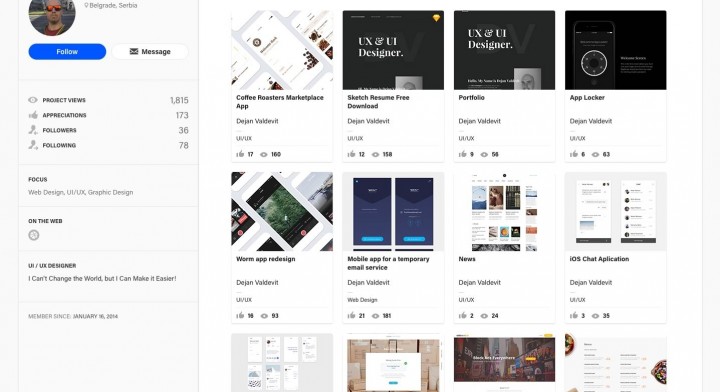This screenshot has width=720, height=392.
Task: Open bottom-row thumbnail with multiple white app screens
Action: [282, 363]
